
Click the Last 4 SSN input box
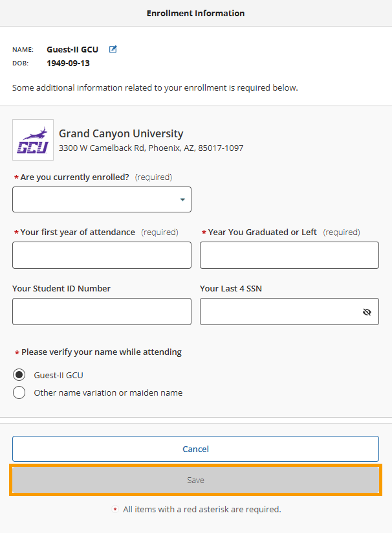tap(290, 312)
